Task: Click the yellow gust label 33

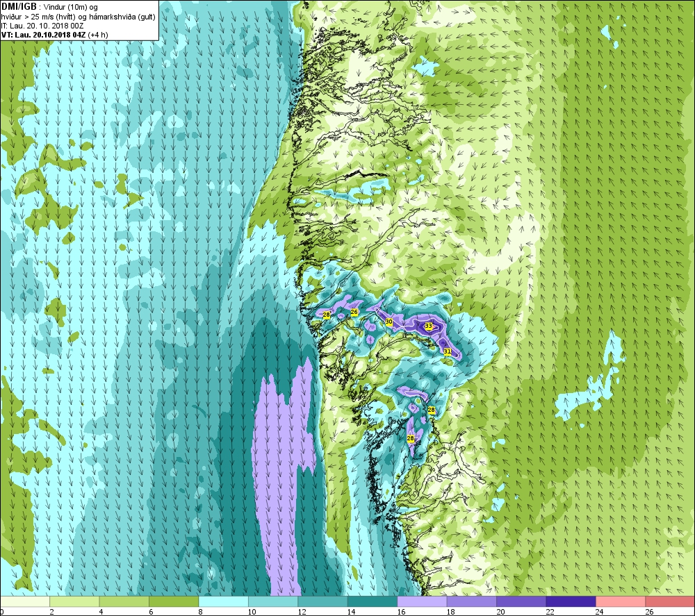Action: 429,326
